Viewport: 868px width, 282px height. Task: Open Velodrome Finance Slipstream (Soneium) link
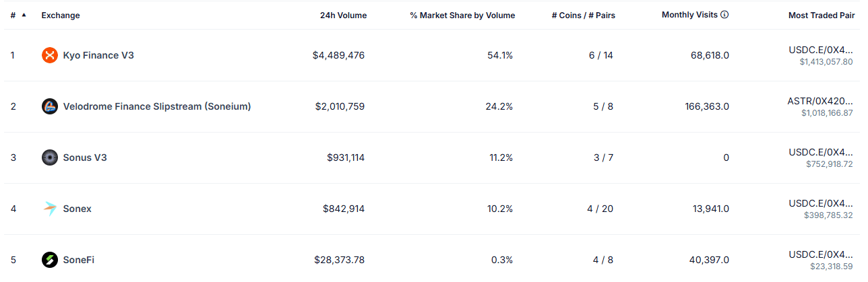(x=157, y=106)
